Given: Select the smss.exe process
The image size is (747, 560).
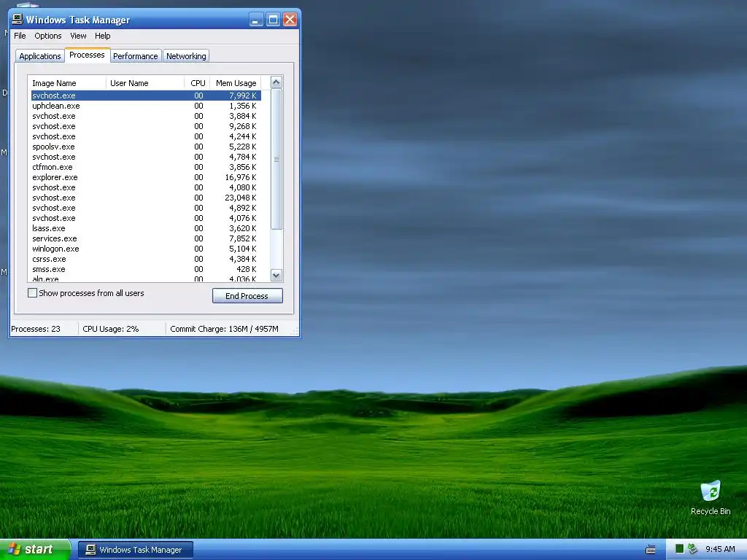Looking at the screenshot, I should click(x=146, y=269).
